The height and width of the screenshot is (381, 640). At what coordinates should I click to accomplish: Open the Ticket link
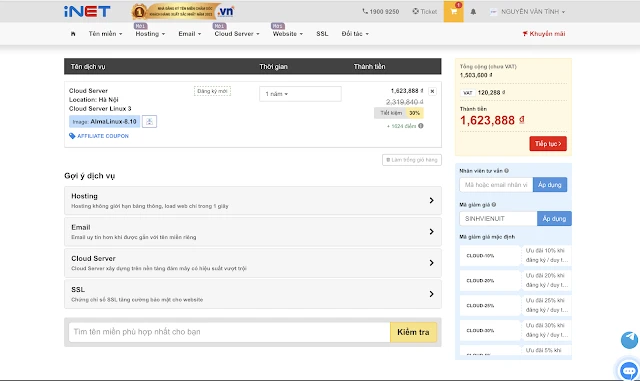(x=424, y=11)
